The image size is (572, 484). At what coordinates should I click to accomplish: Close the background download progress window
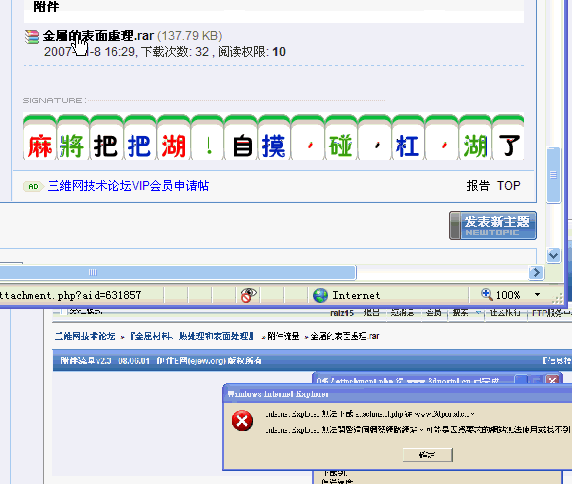point(552,380)
